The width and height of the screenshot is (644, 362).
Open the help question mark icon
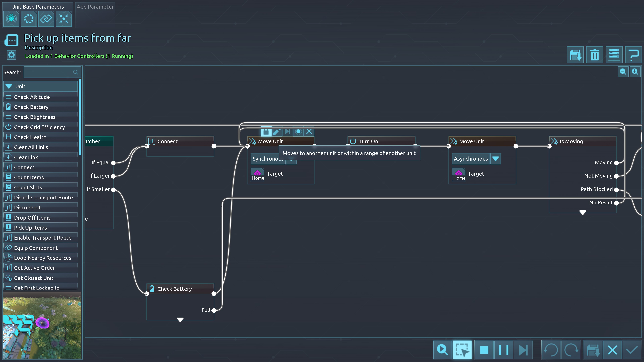[x=633, y=55]
